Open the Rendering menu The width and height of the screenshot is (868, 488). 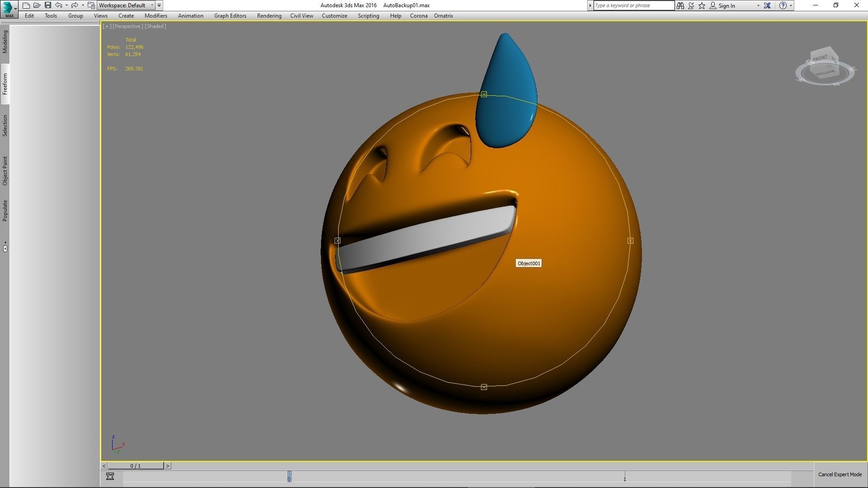click(x=269, y=16)
